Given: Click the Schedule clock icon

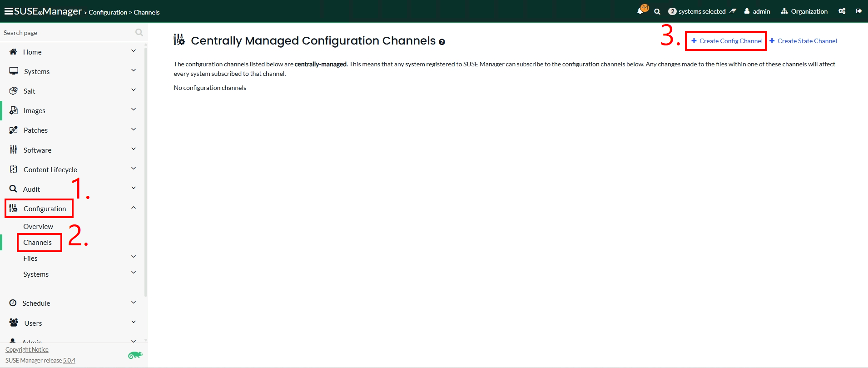Looking at the screenshot, I should coord(13,303).
